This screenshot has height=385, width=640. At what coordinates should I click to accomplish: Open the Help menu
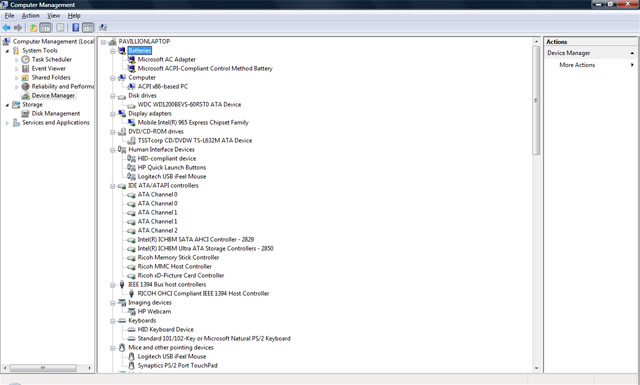coord(74,16)
